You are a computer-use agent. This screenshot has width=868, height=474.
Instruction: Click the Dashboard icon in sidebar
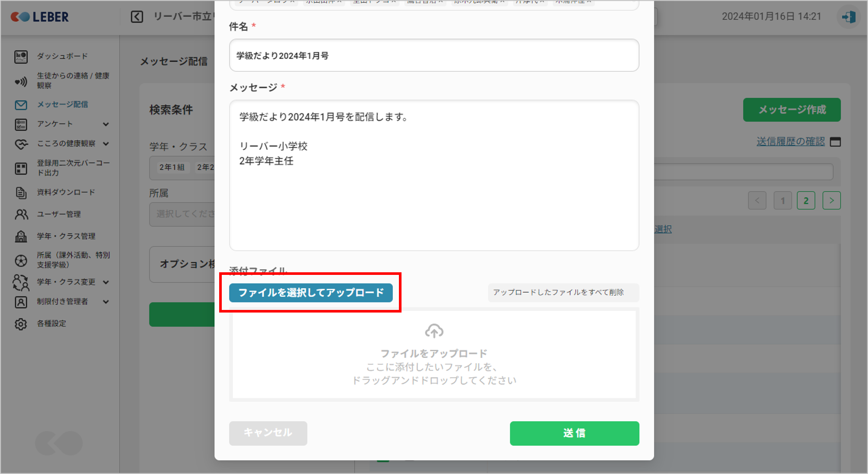point(21,57)
